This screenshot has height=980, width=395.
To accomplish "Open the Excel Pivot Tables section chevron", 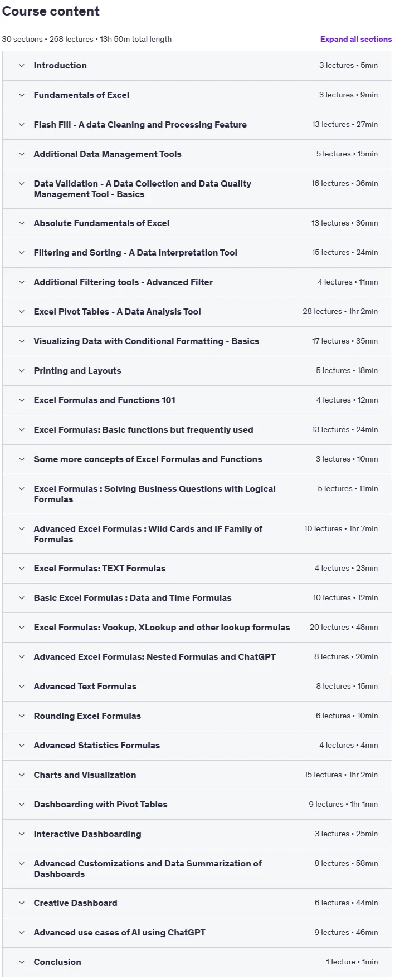I will coord(22,312).
